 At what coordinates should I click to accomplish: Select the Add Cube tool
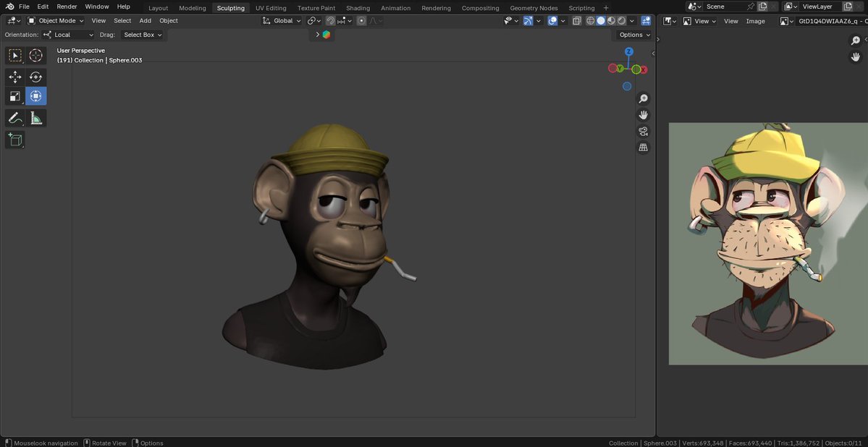pos(15,140)
